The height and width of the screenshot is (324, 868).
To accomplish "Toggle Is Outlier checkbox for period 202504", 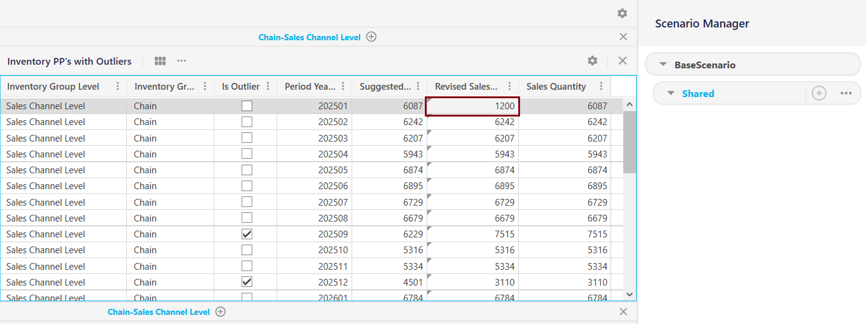I will click(247, 154).
